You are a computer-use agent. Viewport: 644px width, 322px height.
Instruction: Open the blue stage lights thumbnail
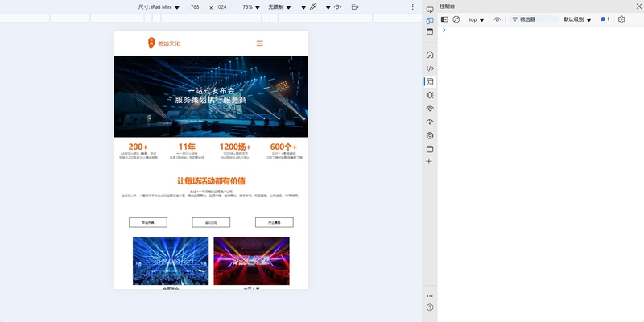pyautogui.click(x=171, y=261)
